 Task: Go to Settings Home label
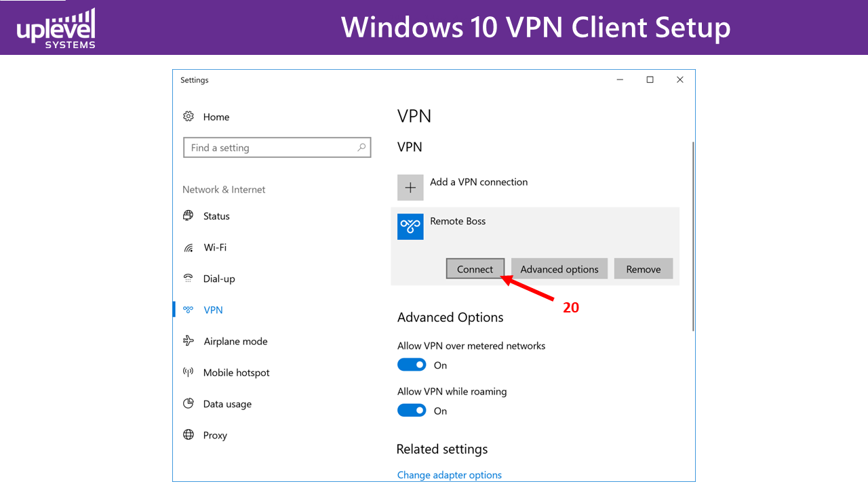[216, 117]
